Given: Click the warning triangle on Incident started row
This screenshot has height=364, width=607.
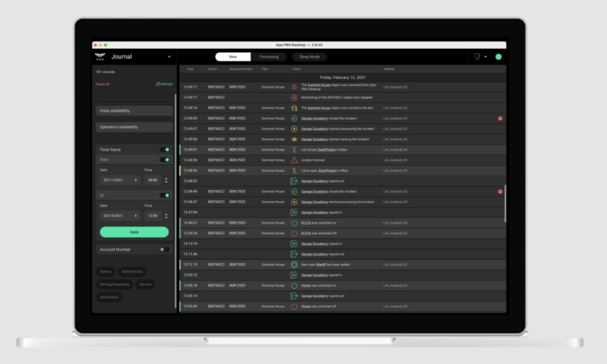Looking at the screenshot, I should [x=294, y=160].
